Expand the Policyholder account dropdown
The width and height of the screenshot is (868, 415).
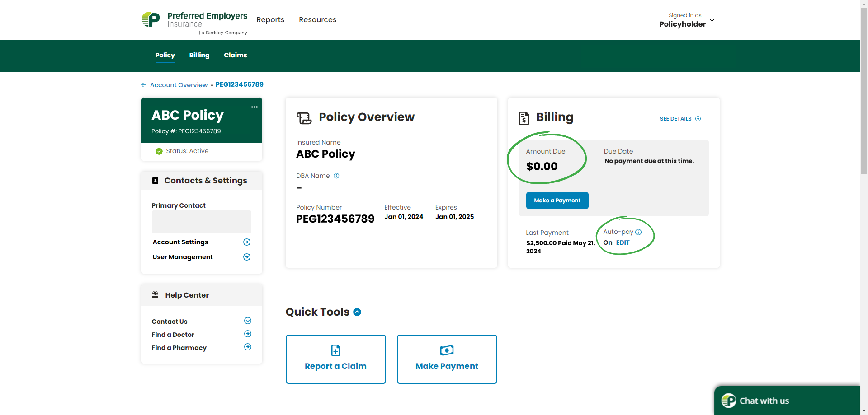point(712,20)
